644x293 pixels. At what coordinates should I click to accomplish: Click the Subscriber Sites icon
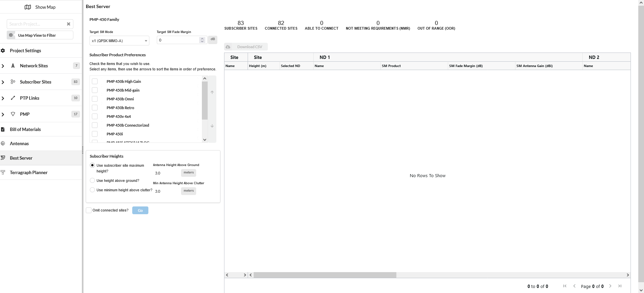pos(13,82)
